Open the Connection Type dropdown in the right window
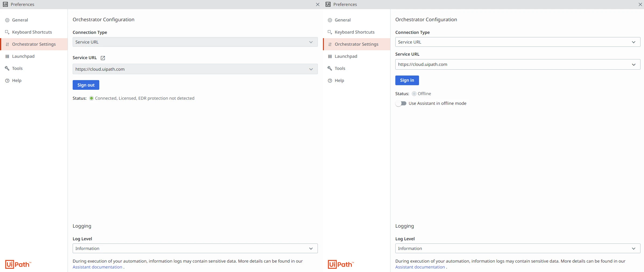This screenshot has width=644, height=272. [518, 42]
